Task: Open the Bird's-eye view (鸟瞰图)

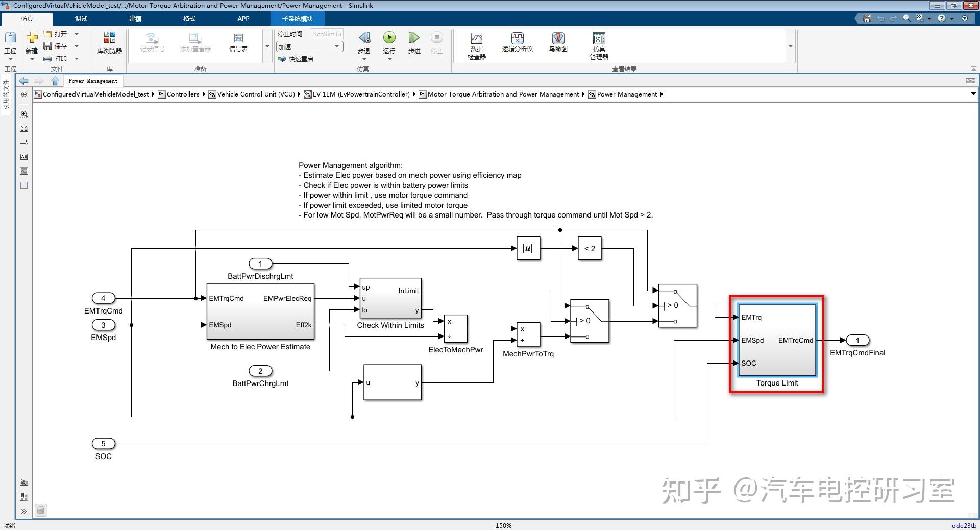Action: [557, 43]
